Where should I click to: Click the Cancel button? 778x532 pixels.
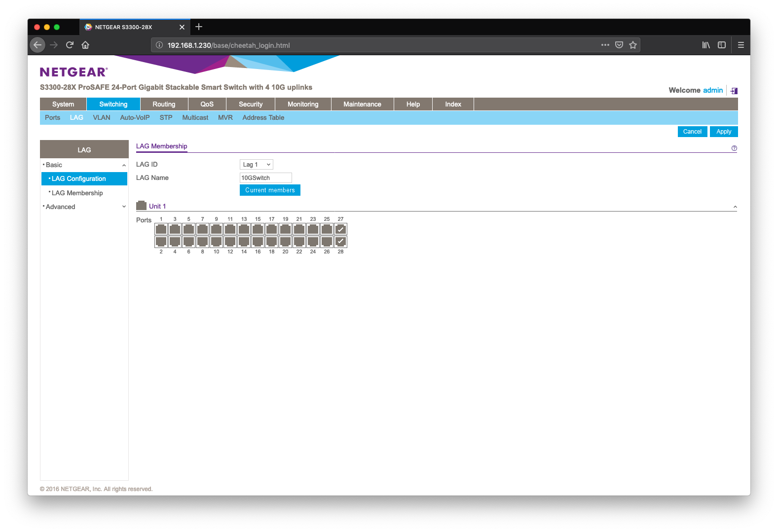[x=692, y=132]
